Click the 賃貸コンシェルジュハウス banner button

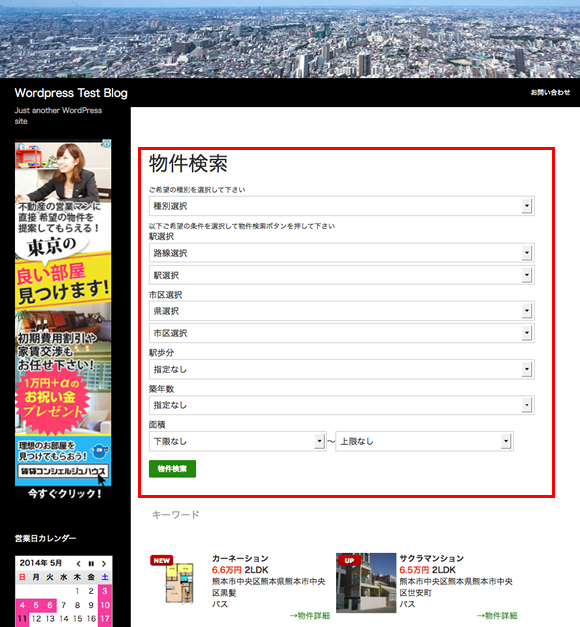click(x=63, y=471)
